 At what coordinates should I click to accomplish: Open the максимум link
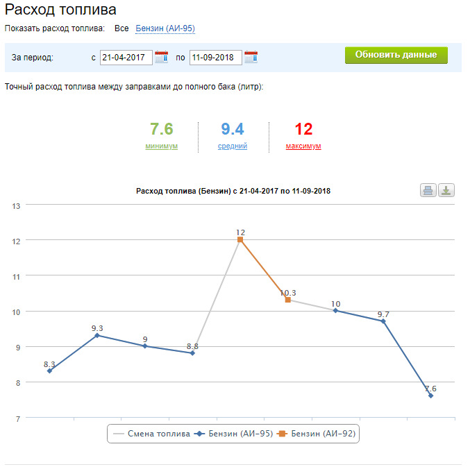(x=303, y=146)
